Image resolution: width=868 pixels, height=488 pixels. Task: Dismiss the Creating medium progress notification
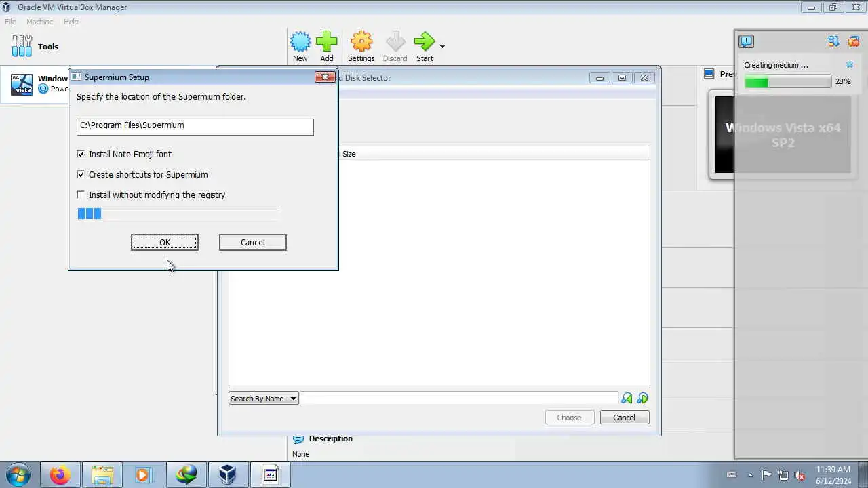(x=850, y=65)
